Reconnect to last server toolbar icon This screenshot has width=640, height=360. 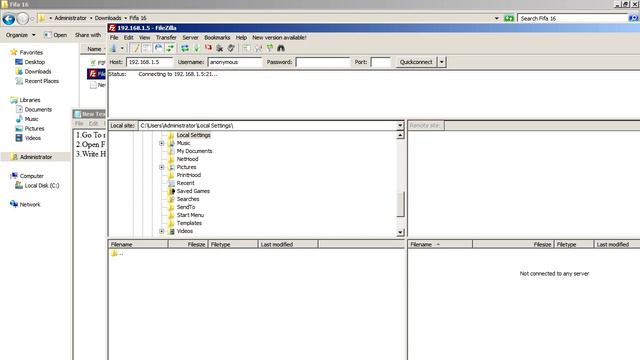pyautogui.click(x=231, y=48)
